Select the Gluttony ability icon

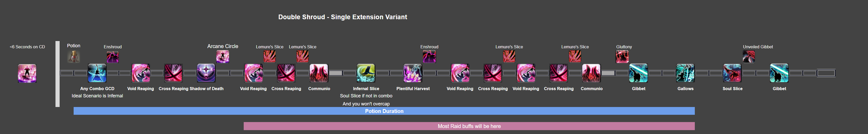622,57
